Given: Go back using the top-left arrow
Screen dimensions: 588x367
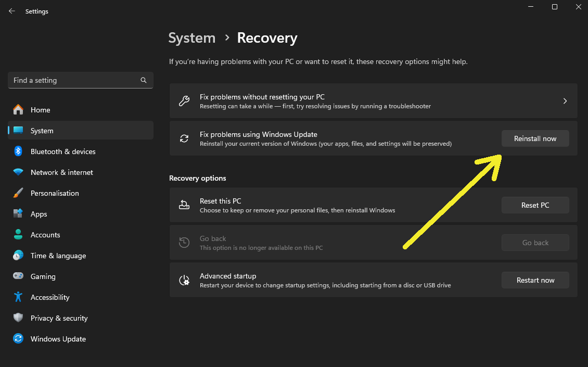Looking at the screenshot, I should pos(12,11).
